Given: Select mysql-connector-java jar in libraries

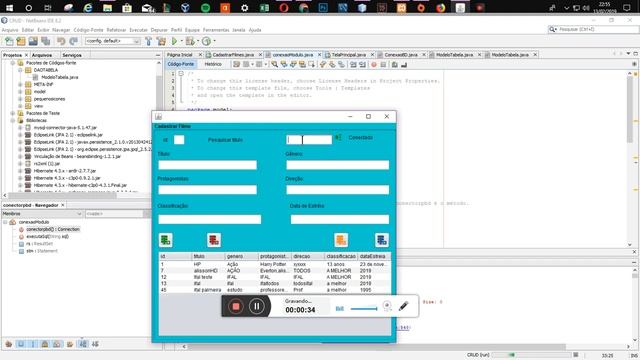Looking at the screenshot, I should click(x=65, y=128).
